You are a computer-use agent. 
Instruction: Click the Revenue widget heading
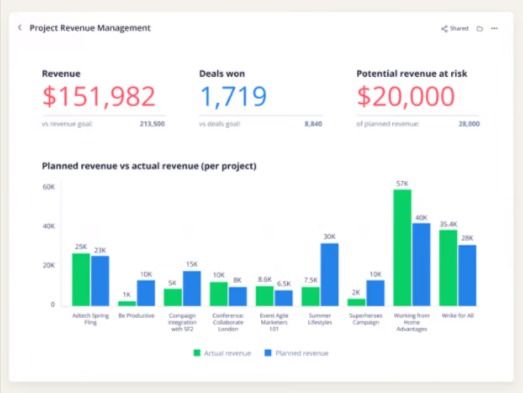[61, 74]
